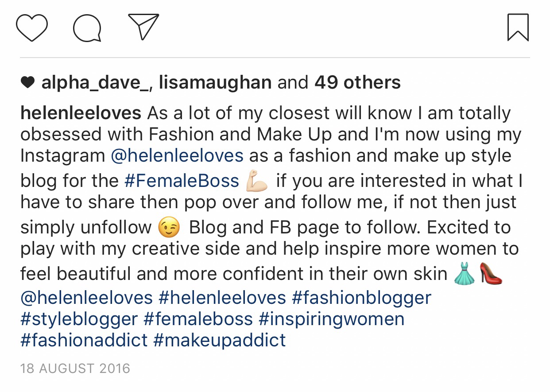
Task: Tap the small filled heart beside likes
Action: point(28,83)
